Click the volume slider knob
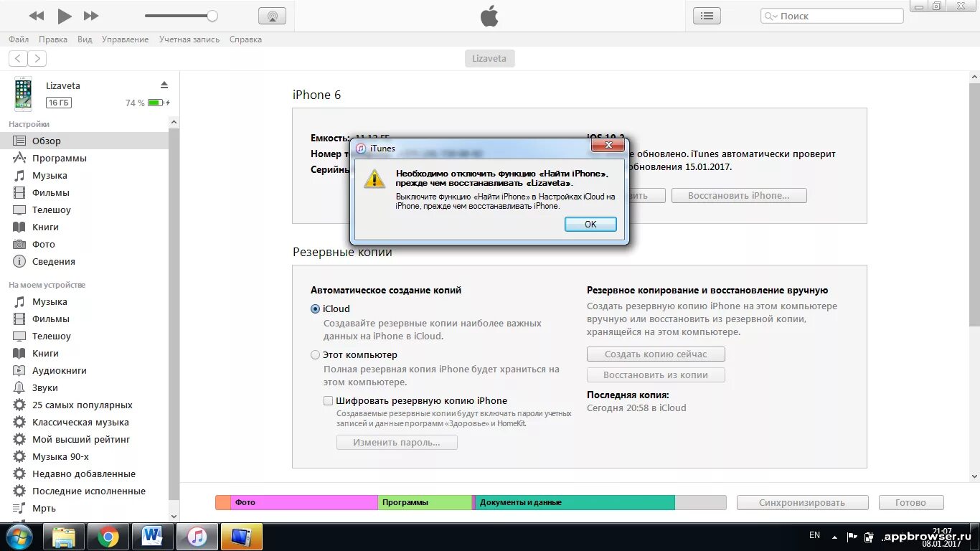 (x=212, y=16)
